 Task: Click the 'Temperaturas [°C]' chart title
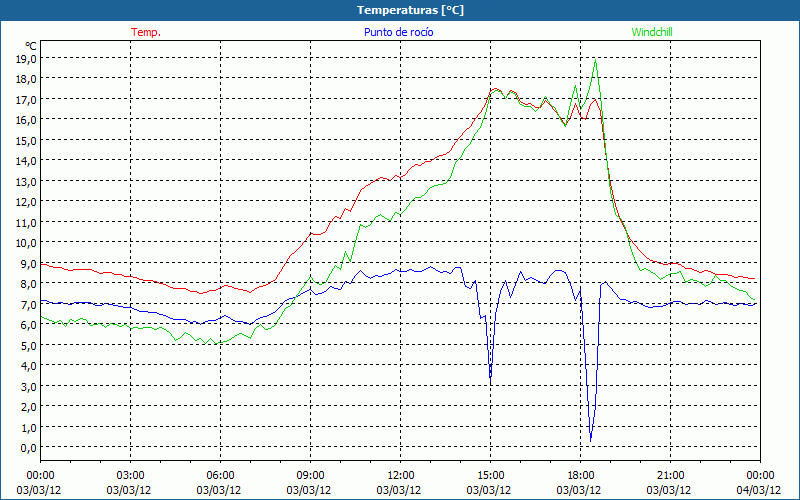pyautogui.click(x=410, y=10)
